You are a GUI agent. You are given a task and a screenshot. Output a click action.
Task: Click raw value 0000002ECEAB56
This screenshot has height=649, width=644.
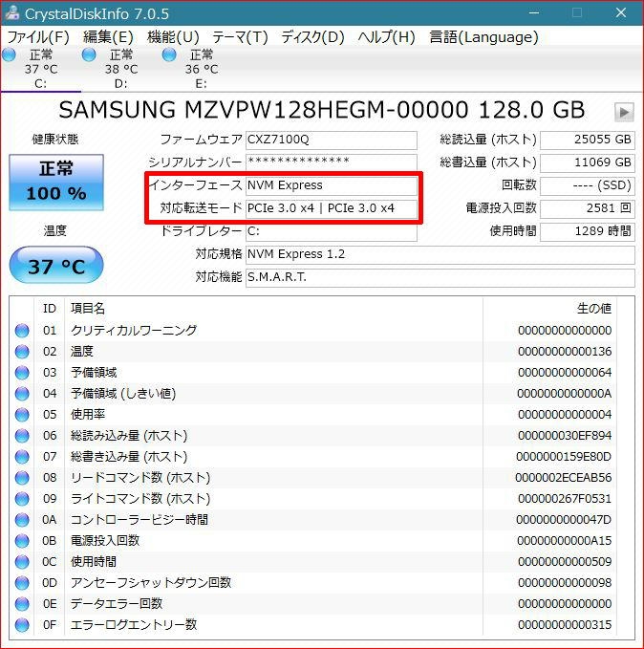564,478
